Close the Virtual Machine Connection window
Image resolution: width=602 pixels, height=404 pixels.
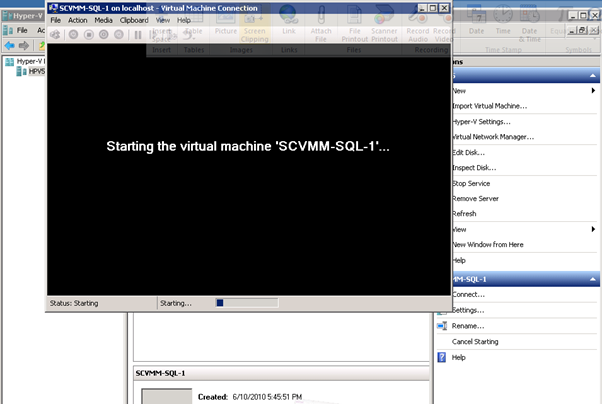tap(444, 8)
